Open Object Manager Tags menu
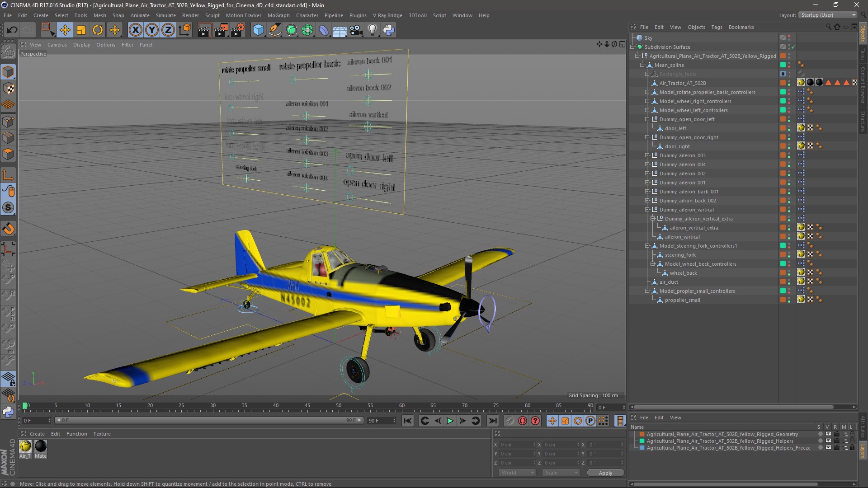 717,27
